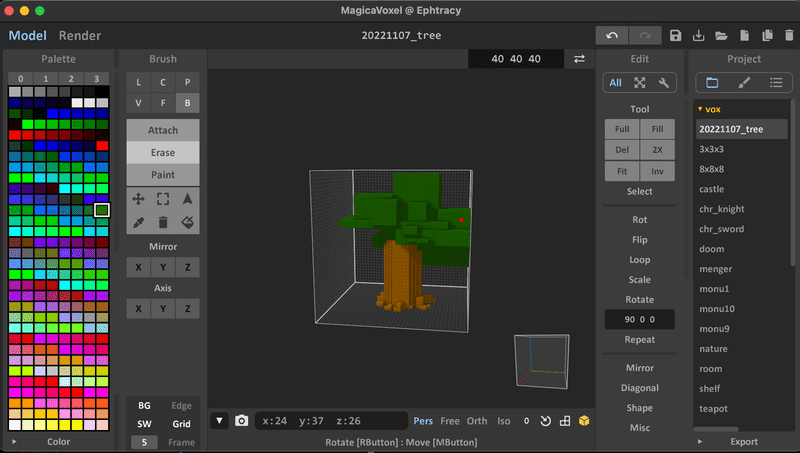The image size is (800, 453).
Task: Click the Full tool button
Action: pyautogui.click(x=622, y=129)
